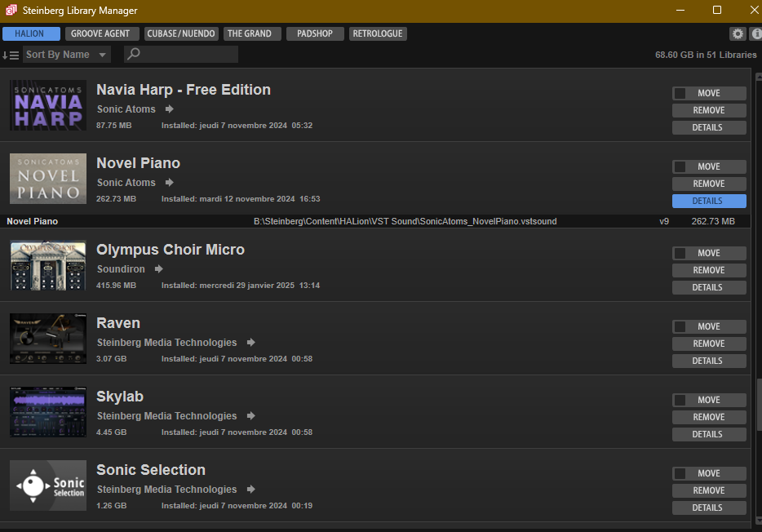The height and width of the screenshot is (532, 762).
Task: Tick the Move checkbox for Skylab
Action: (x=680, y=399)
